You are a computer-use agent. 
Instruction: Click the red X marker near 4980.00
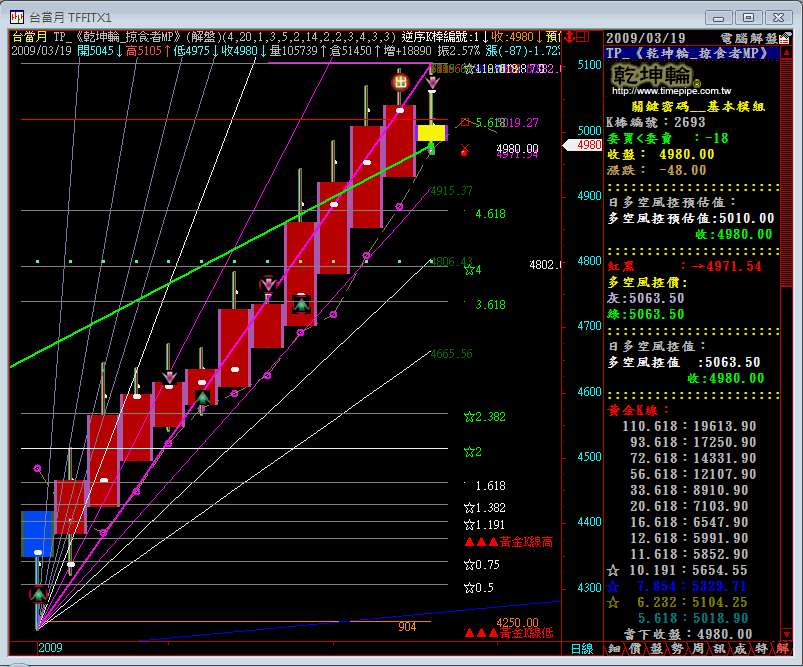(x=464, y=150)
